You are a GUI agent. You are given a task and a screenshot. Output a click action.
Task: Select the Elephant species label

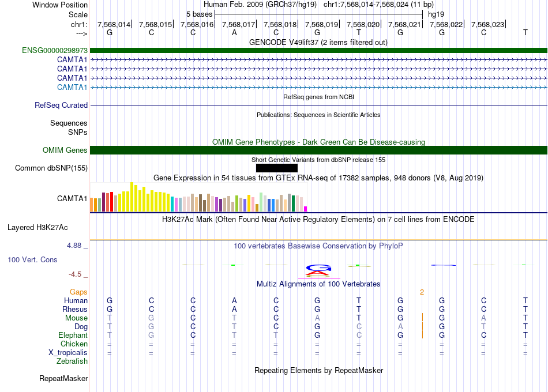[73, 336]
